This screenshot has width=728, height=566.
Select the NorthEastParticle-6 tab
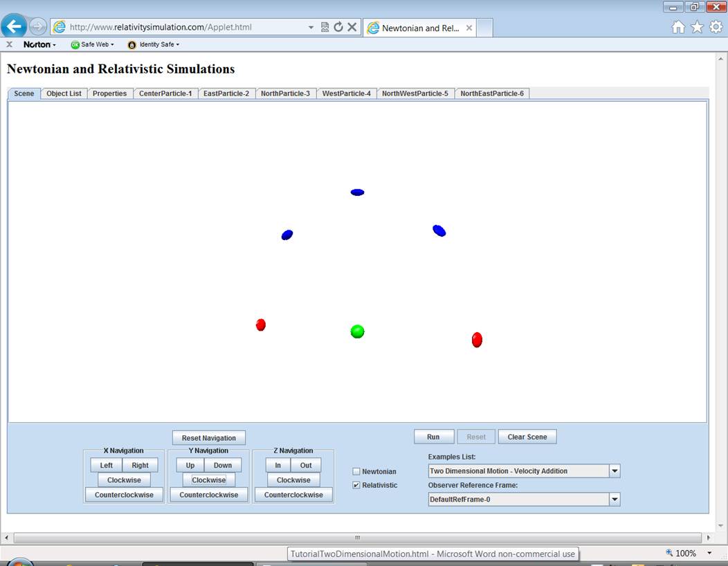[492, 93]
